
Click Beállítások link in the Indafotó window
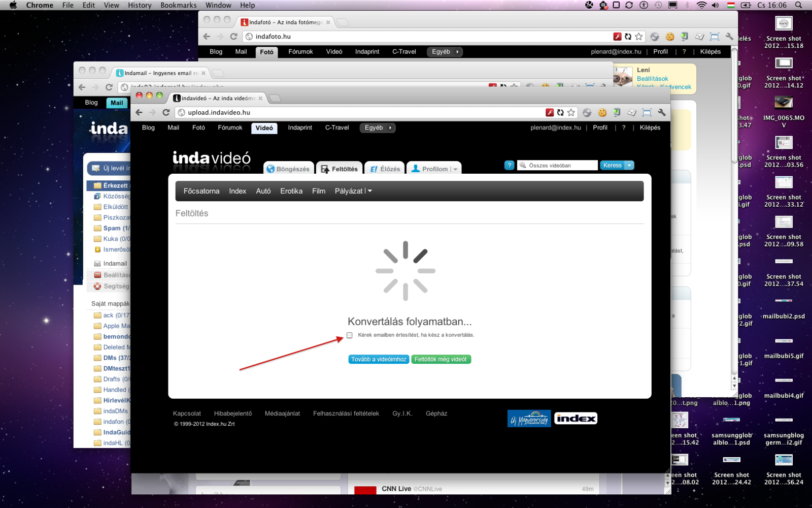(x=653, y=79)
